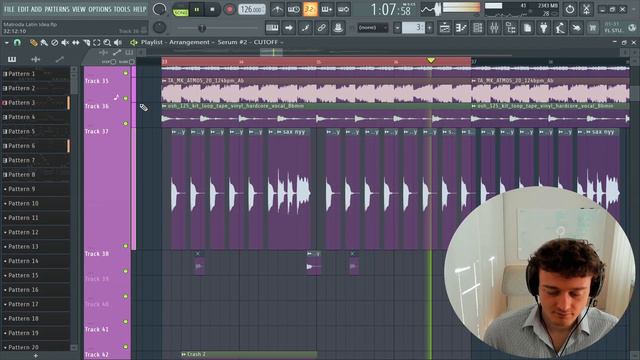Enable snap with the magnet icon
The height and width of the screenshot is (360, 640).
click(17, 42)
